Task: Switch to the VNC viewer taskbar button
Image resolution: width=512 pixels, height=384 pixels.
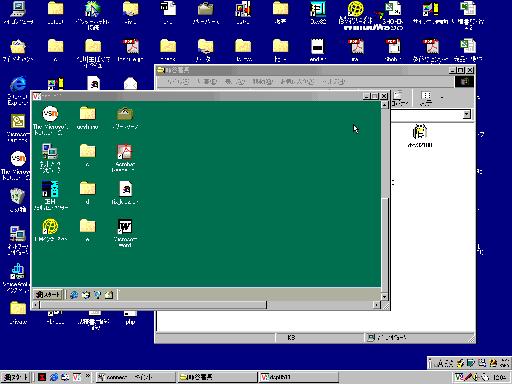Action: pyautogui.click(x=299, y=377)
